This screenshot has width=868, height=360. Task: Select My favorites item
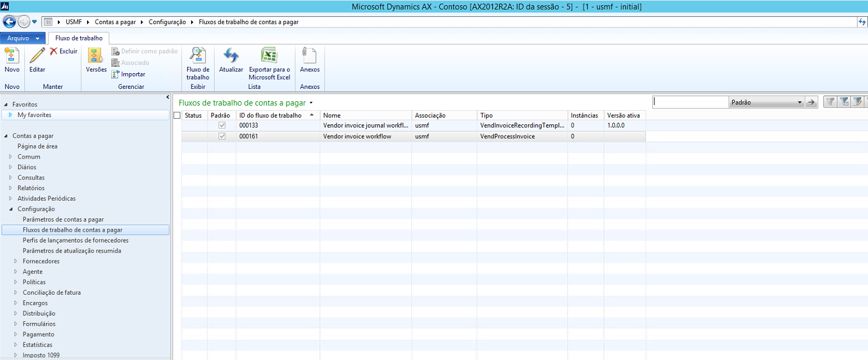(x=85, y=115)
